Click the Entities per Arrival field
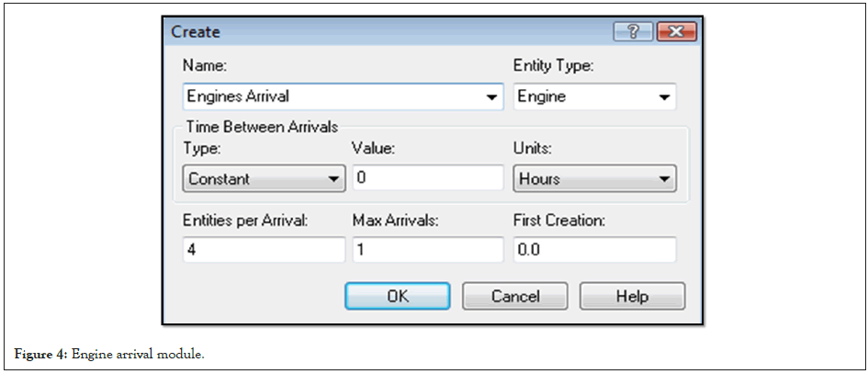The width and height of the screenshot is (868, 374). pos(264,250)
